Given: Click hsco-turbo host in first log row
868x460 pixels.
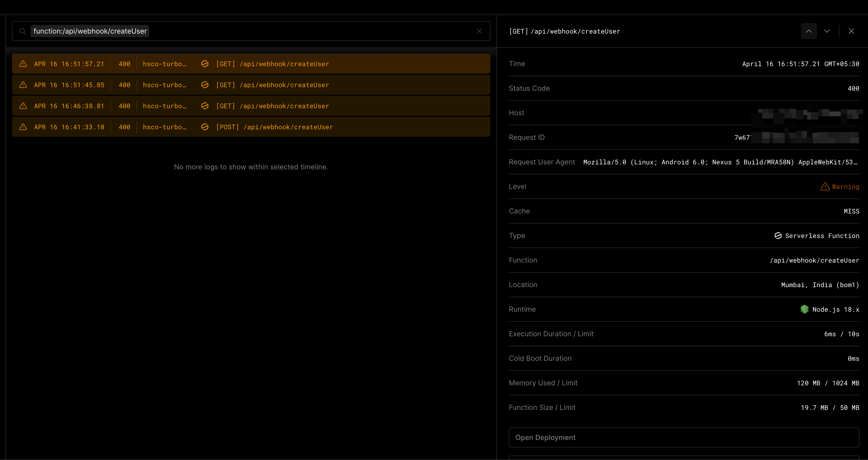Looking at the screenshot, I should pyautogui.click(x=165, y=64).
